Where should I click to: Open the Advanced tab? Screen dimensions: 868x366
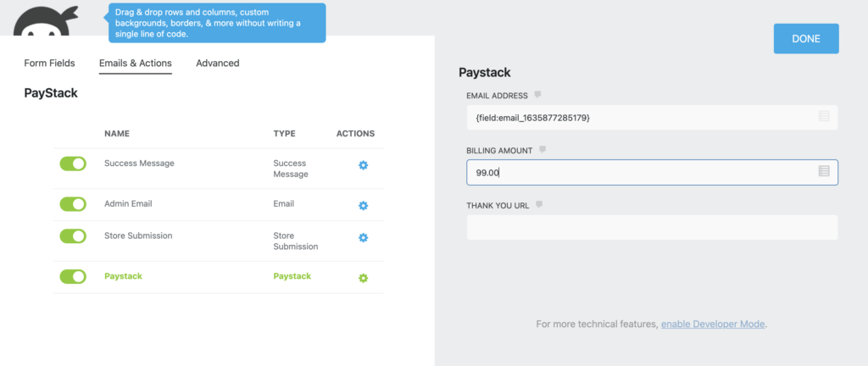tap(218, 64)
